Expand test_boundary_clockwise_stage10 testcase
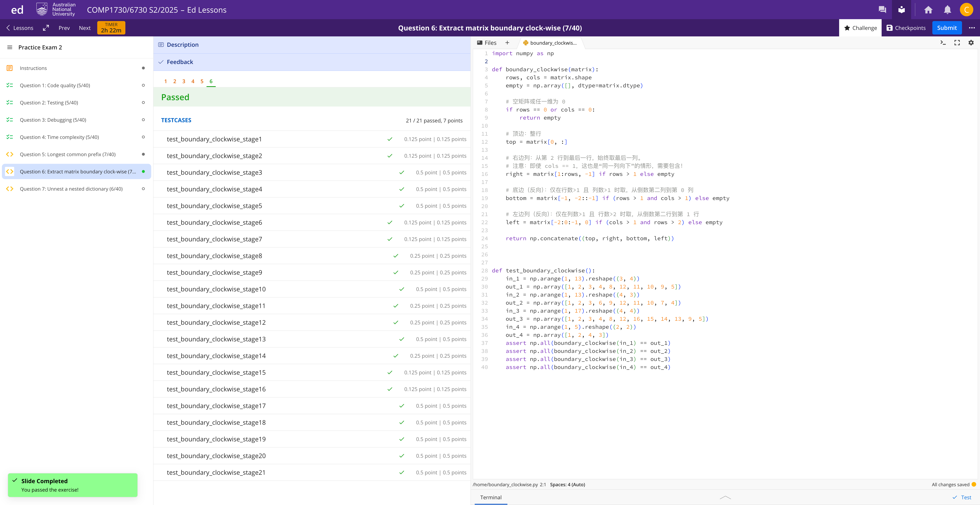 pyautogui.click(x=312, y=289)
